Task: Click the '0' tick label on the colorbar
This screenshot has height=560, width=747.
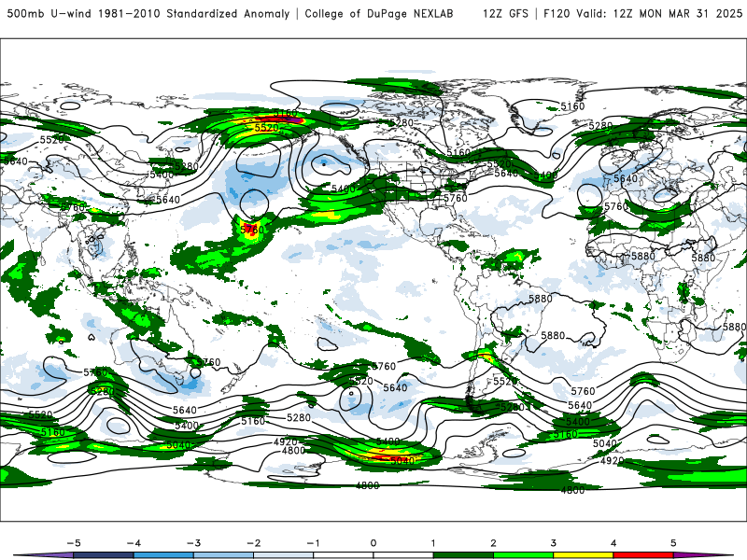Action: click(x=373, y=543)
